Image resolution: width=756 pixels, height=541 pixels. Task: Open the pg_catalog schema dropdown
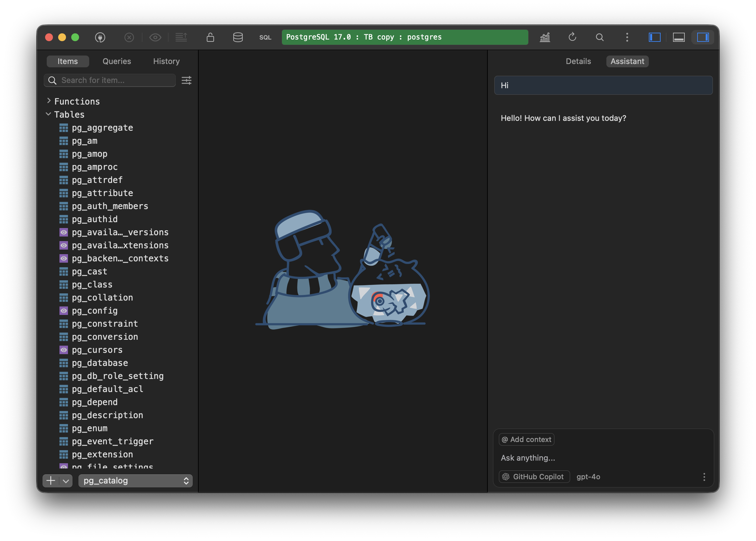click(x=135, y=481)
